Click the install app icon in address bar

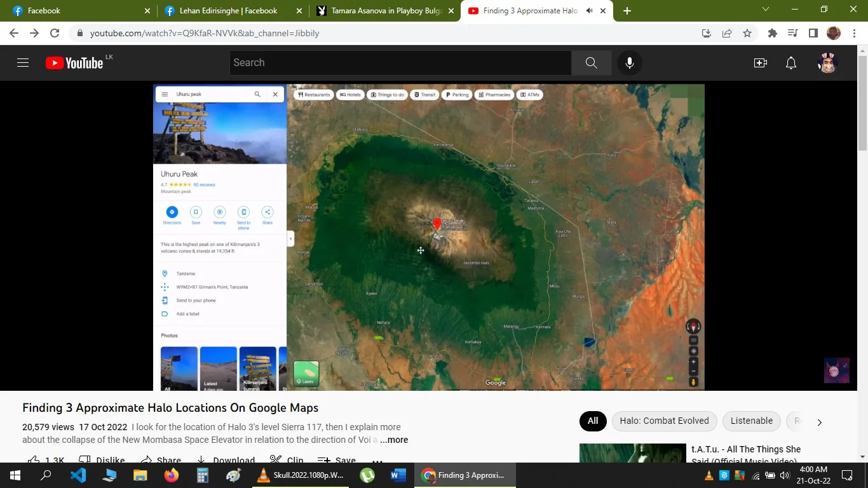point(706,33)
